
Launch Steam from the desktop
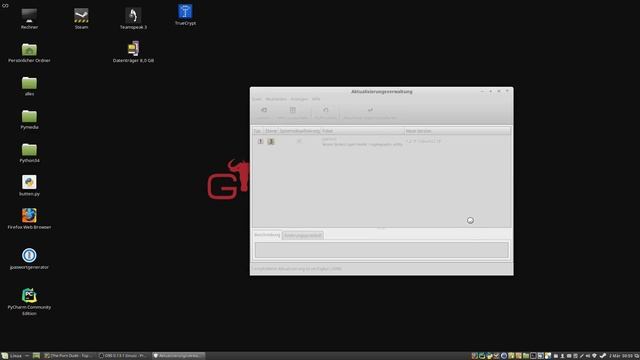tap(81, 19)
